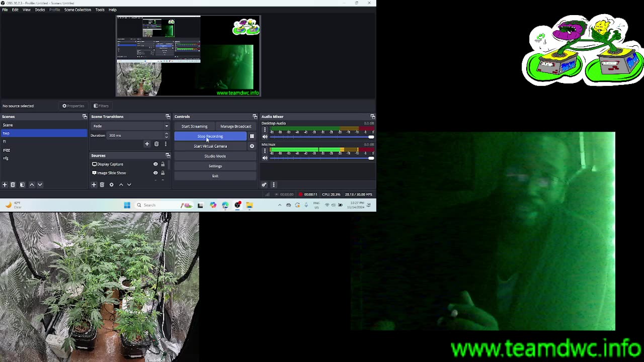Add a new source with the plus icon
Image resolution: width=644 pixels, height=362 pixels.
tap(94, 185)
